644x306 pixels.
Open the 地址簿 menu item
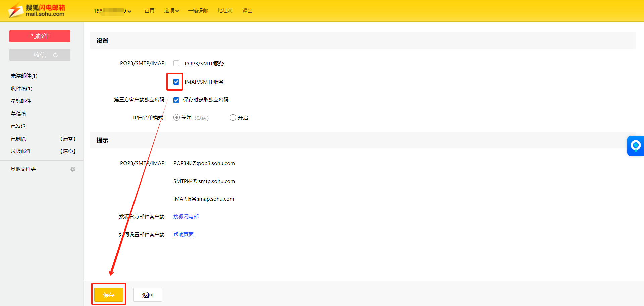pos(225,11)
